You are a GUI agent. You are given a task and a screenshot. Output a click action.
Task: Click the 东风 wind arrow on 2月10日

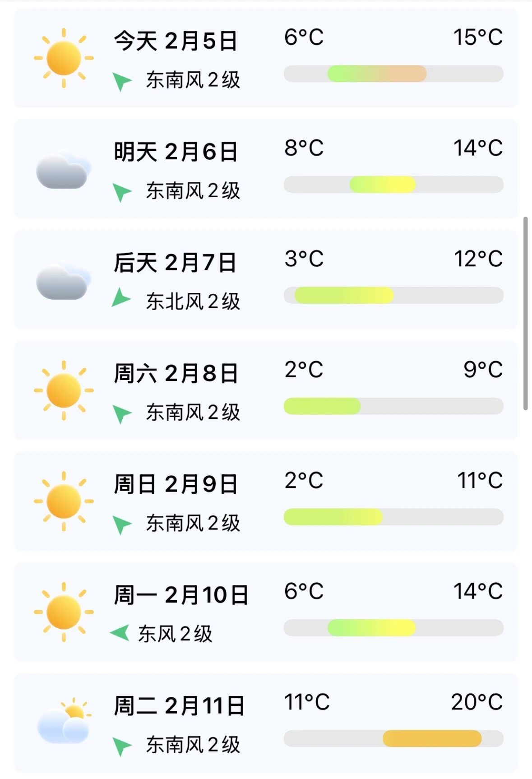click(x=120, y=633)
